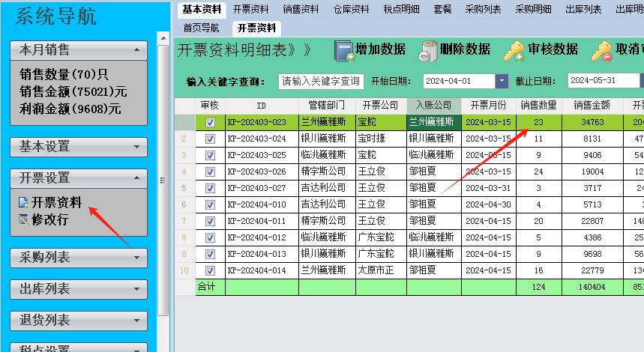Switch to the 首页导航 tab

tap(202, 28)
